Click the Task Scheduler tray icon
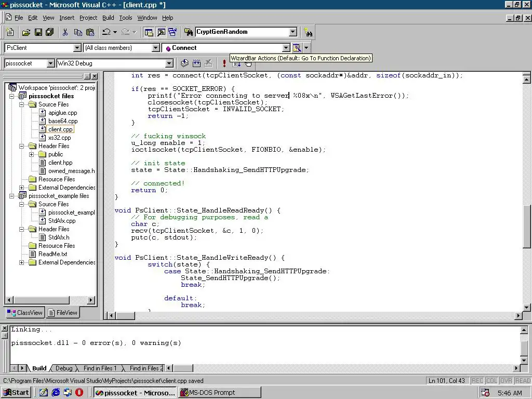 485,393
